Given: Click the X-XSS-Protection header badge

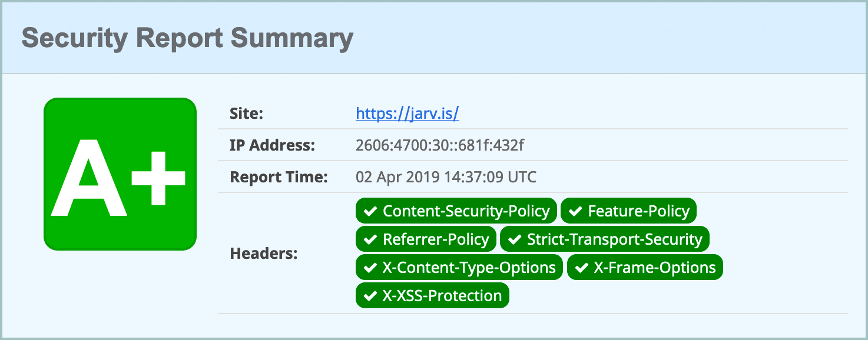Looking at the screenshot, I should point(432,295).
